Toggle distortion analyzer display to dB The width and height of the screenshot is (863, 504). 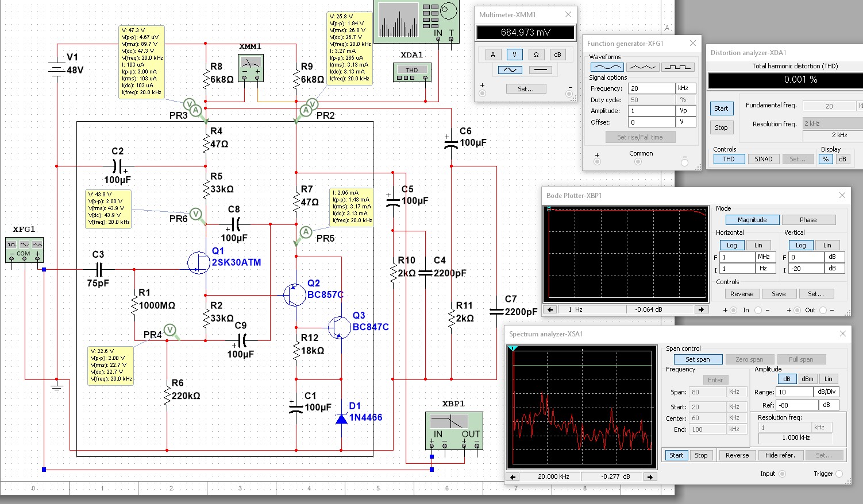pos(842,159)
